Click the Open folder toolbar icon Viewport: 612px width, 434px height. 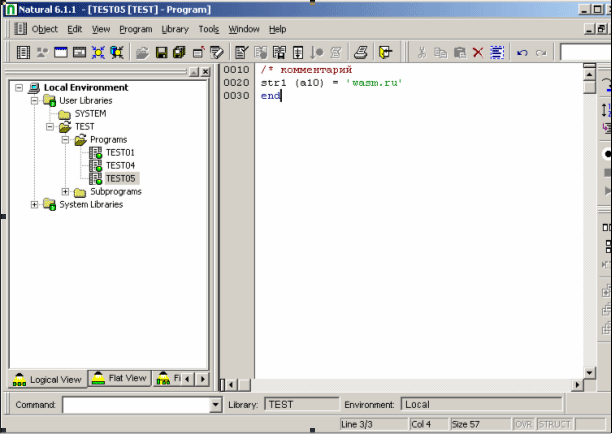tap(142, 52)
